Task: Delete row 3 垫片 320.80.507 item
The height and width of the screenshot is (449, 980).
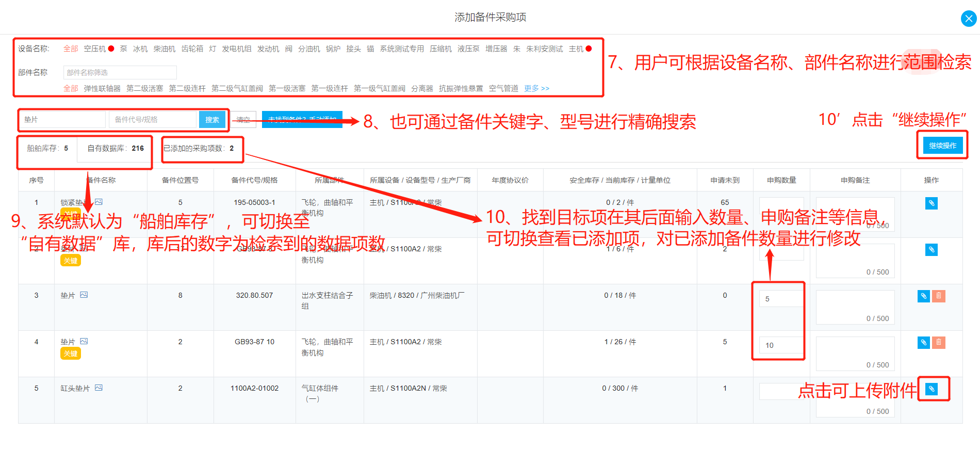Action: tap(939, 296)
